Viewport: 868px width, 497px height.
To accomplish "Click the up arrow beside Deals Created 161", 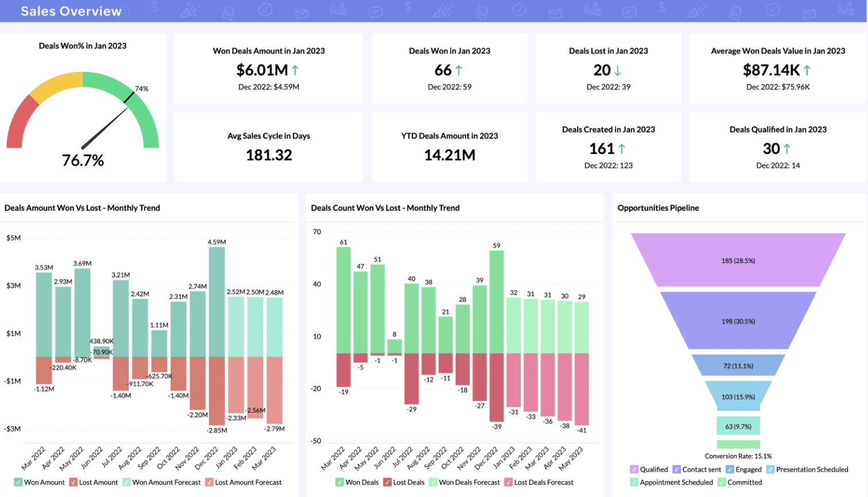I will point(621,149).
